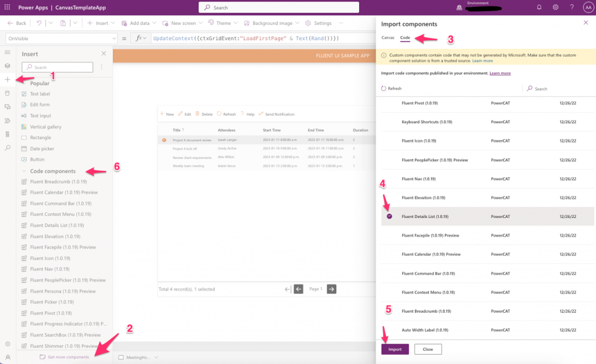Viewport: 596px width, 364px height.
Task: Open the OnVisible property dropdown
Action: [x=111, y=38]
